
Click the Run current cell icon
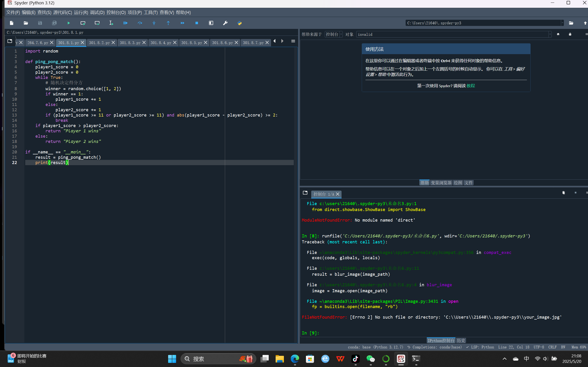[x=83, y=23]
